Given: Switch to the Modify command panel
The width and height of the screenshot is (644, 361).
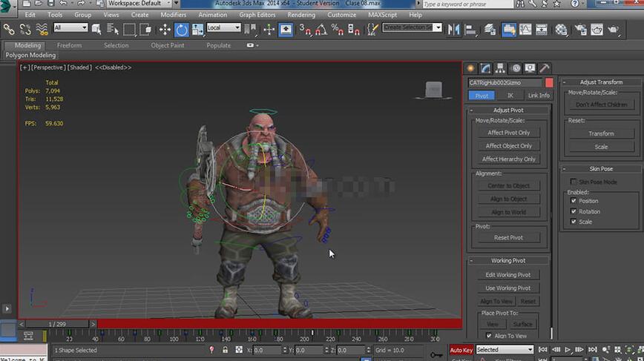Looking at the screenshot, I should (x=485, y=68).
